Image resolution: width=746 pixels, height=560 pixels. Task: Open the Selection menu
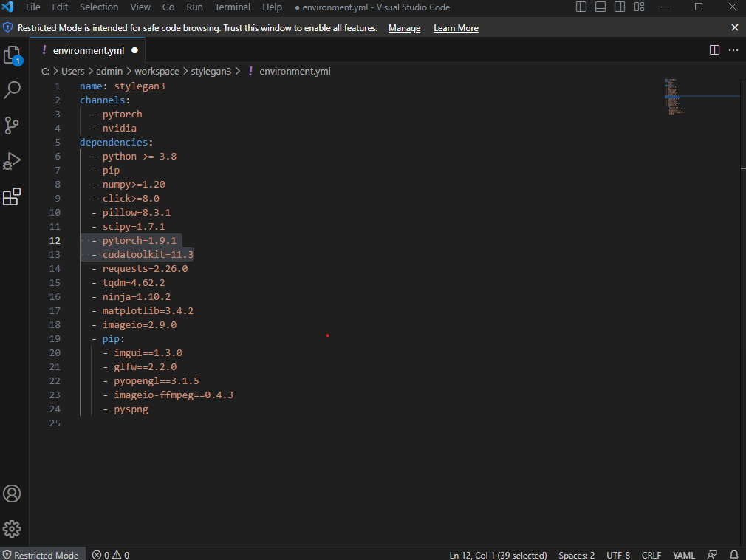coord(99,7)
